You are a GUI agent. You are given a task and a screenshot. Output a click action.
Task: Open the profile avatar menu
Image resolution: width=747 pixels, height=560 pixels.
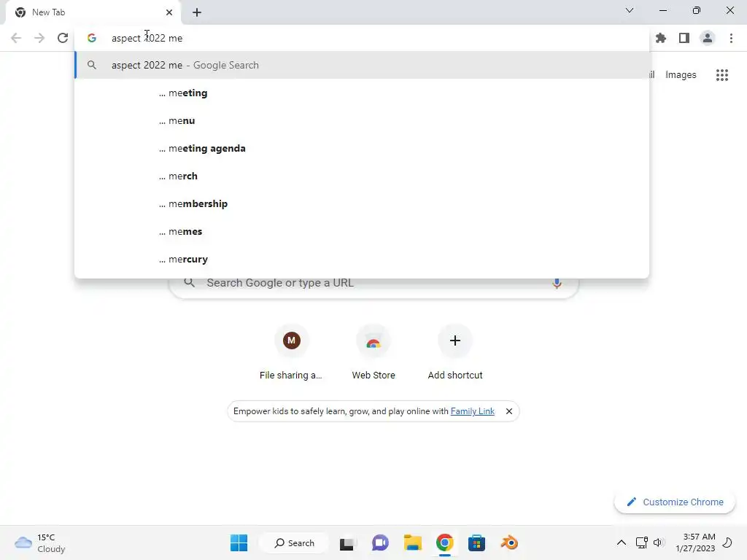point(708,38)
